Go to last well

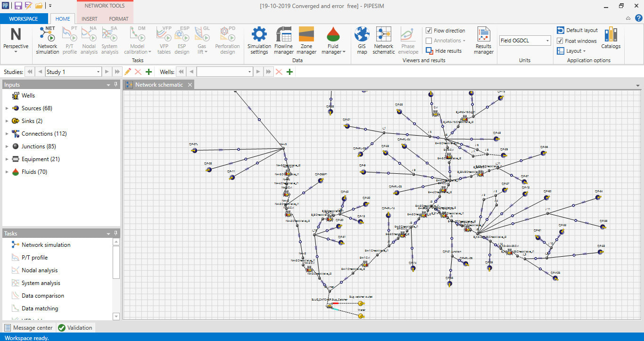pos(269,72)
